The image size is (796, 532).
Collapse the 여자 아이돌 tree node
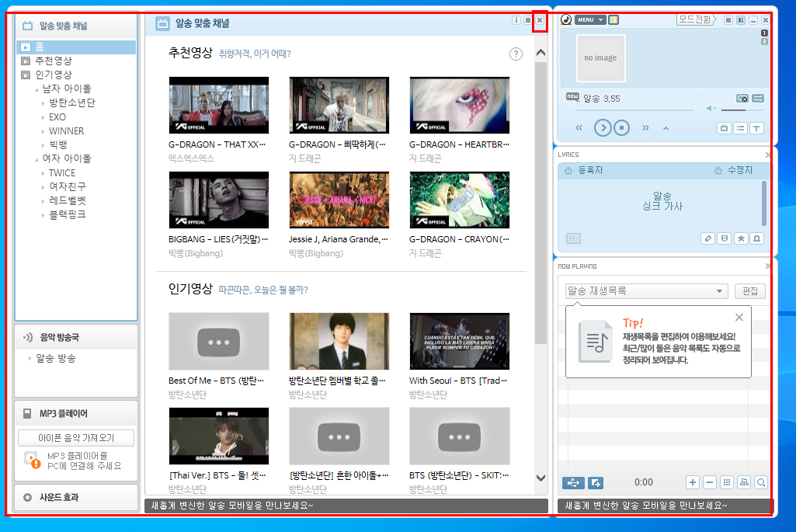36,160
